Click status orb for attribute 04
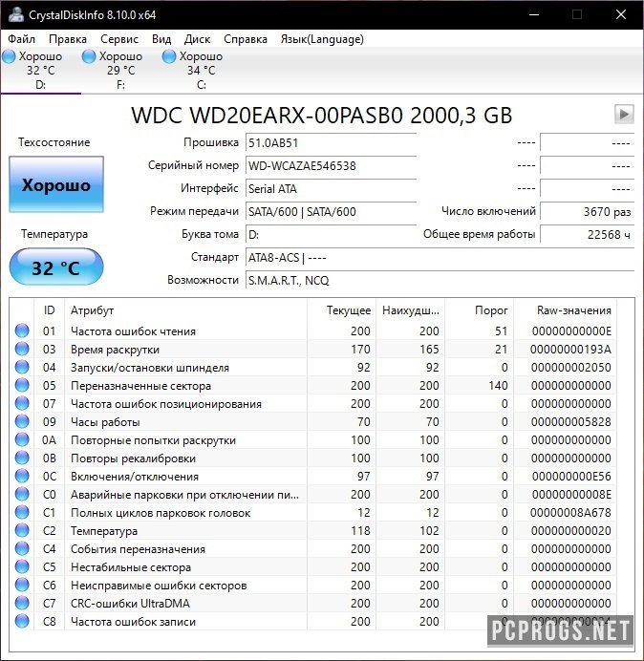 pyautogui.click(x=22, y=367)
